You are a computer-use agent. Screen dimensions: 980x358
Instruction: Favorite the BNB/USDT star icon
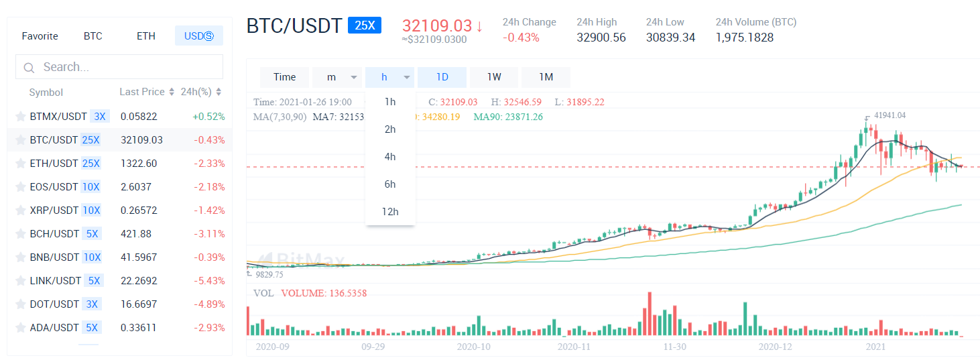click(21, 257)
